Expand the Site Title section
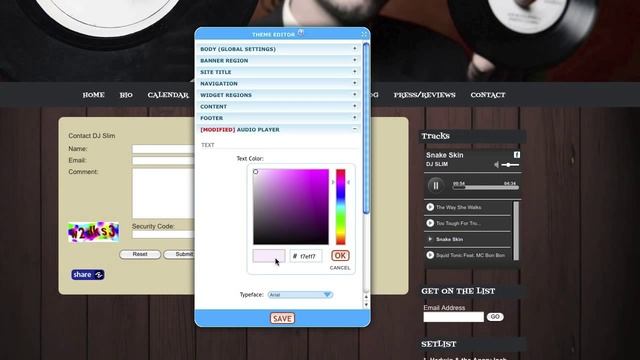640x360 pixels. [x=279, y=72]
